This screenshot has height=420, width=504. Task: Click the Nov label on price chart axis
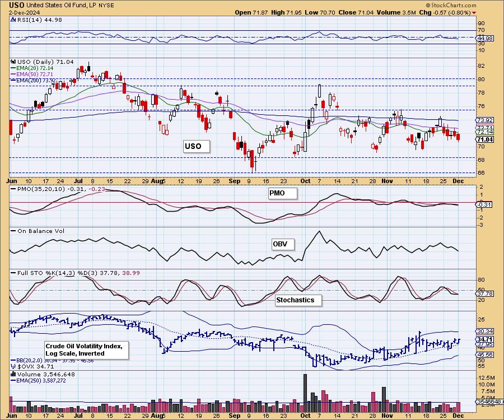tap(388, 181)
